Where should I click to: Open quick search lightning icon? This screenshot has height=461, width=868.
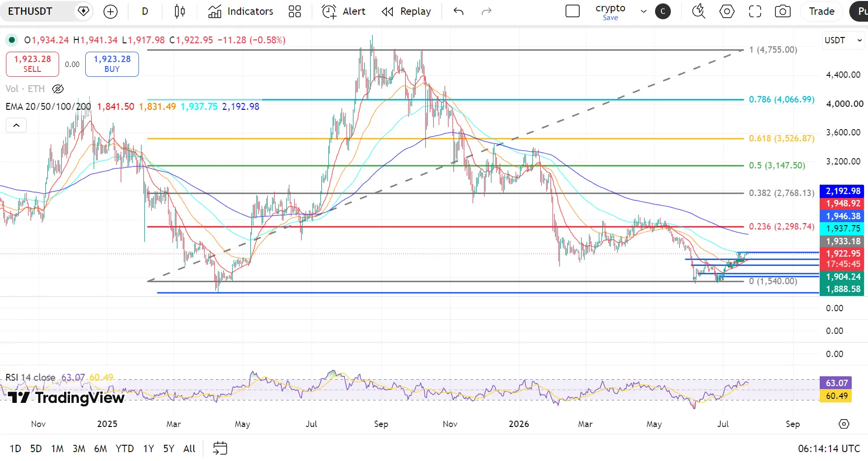(x=698, y=11)
